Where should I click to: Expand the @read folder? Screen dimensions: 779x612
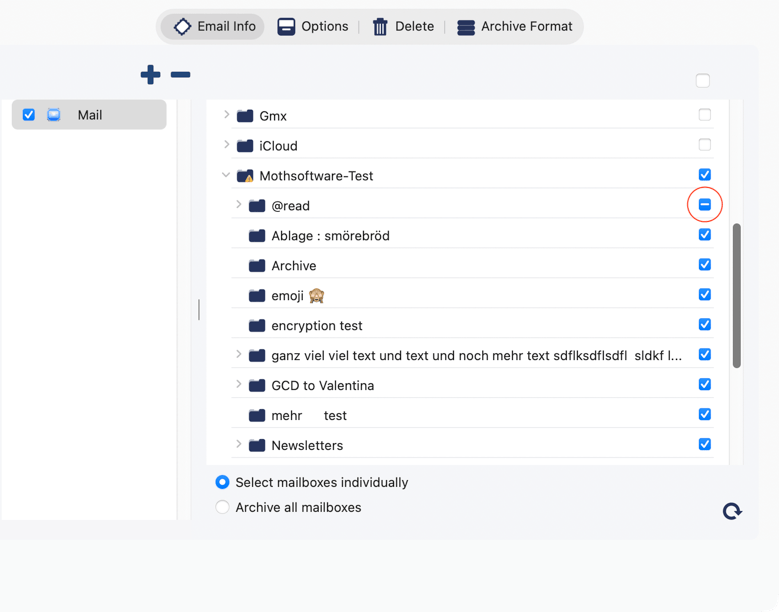(x=238, y=204)
